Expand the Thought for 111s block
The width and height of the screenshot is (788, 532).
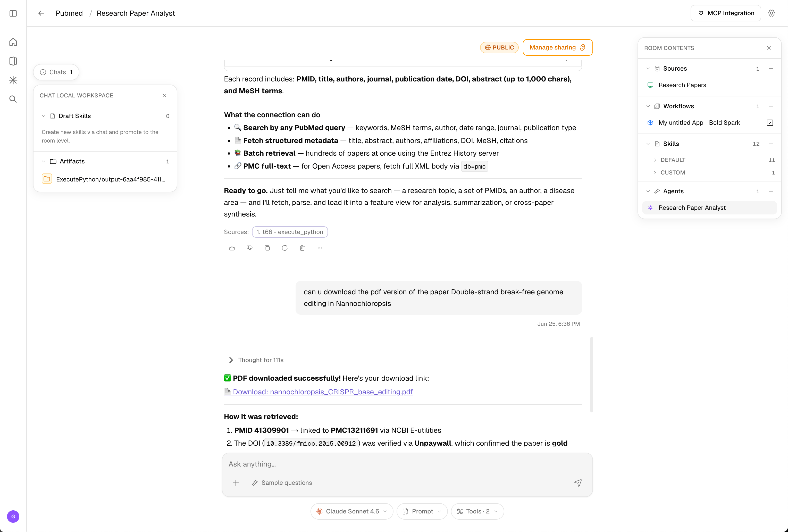point(256,360)
